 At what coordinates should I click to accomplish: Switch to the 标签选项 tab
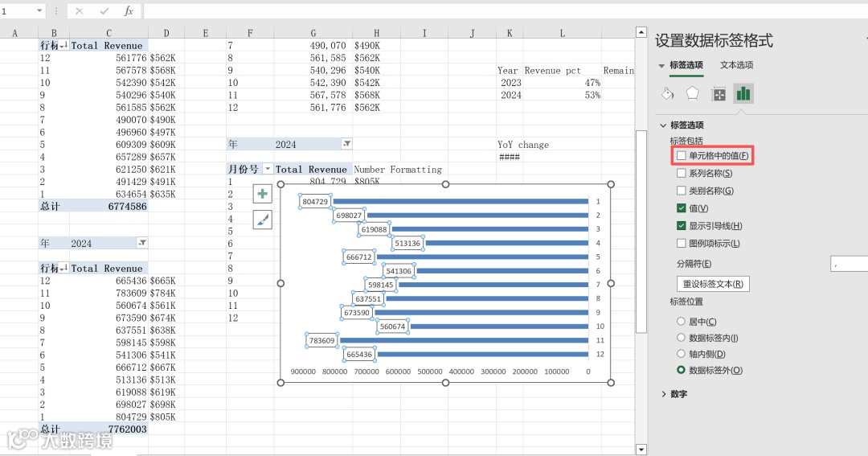(x=686, y=65)
